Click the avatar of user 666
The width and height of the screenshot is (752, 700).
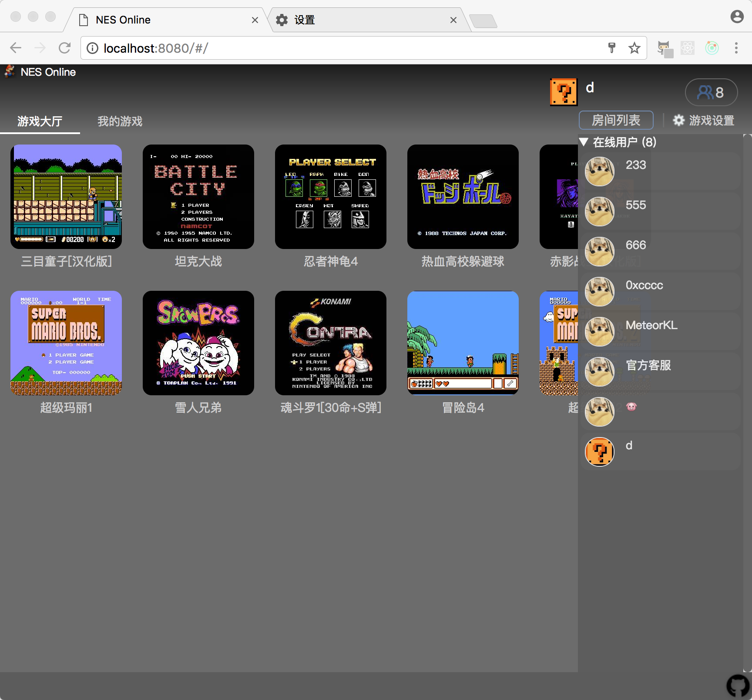[x=600, y=252]
